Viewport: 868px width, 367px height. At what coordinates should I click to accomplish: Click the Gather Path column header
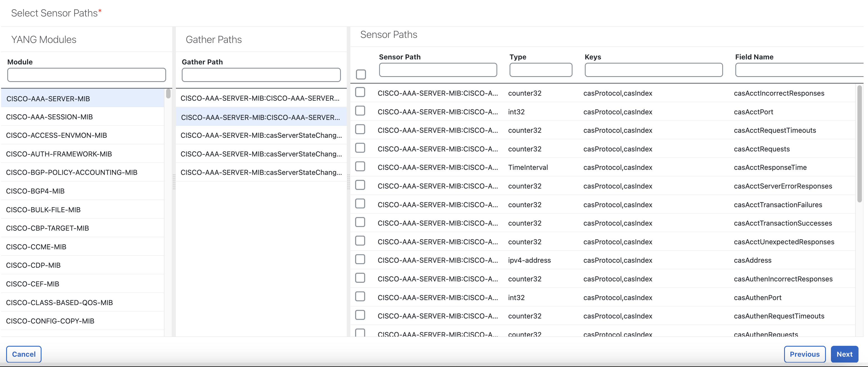pyautogui.click(x=202, y=62)
